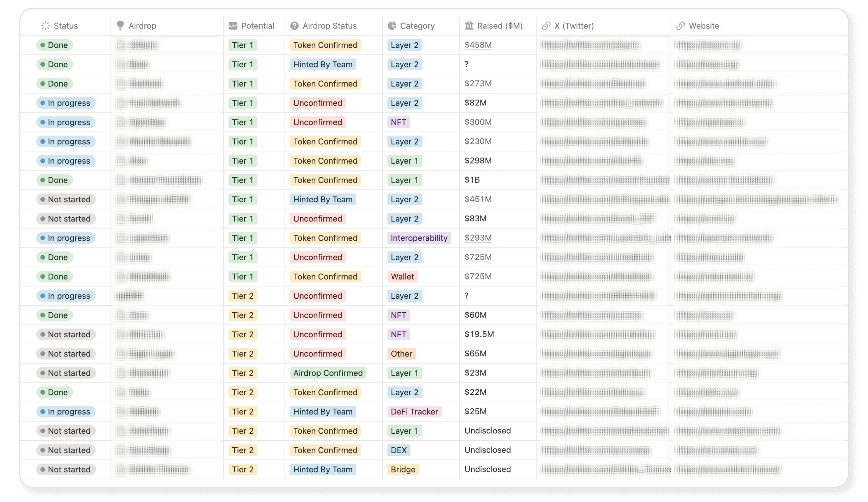Click the Category column pie chart icon
868x502 pixels.
(x=392, y=26)
